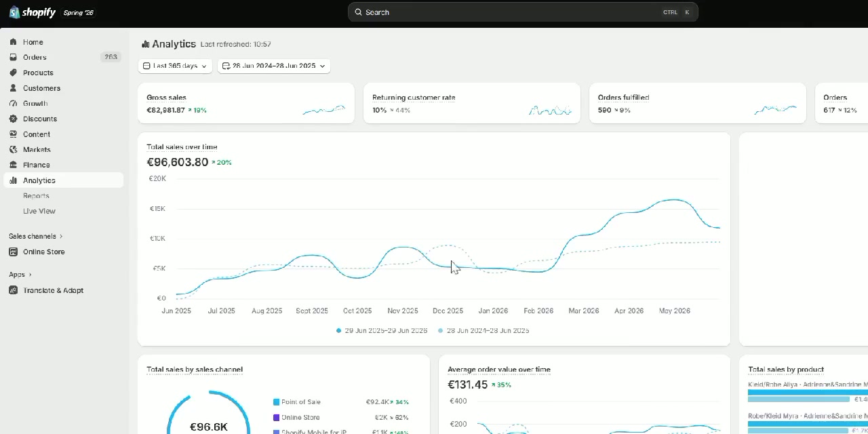Click the €131.45 average order value
The width and height of the screenshot is (868, 434).
tap(468, 384)
